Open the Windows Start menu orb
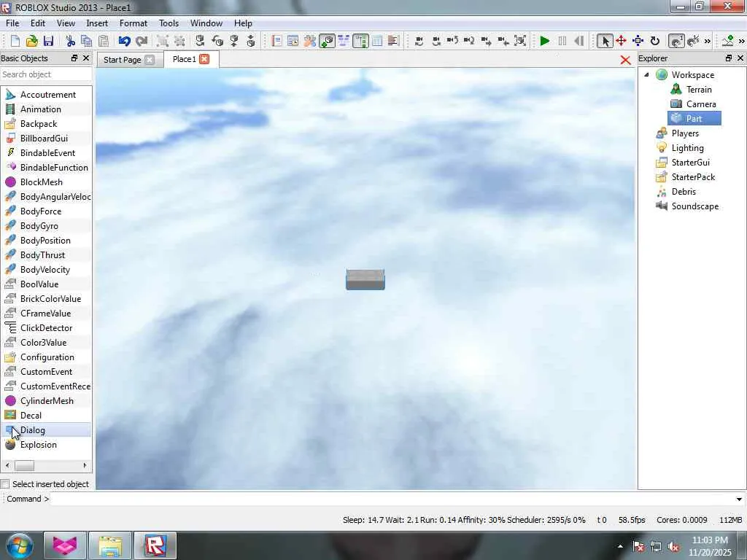This screenshot has height=560, width=747. (x=19, y=545)
